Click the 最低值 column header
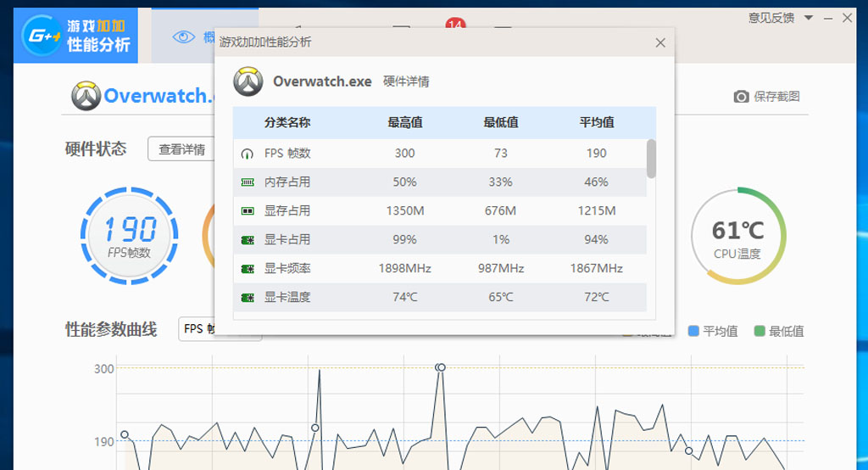This screenshot has width=868, height=470. [500, 122]
